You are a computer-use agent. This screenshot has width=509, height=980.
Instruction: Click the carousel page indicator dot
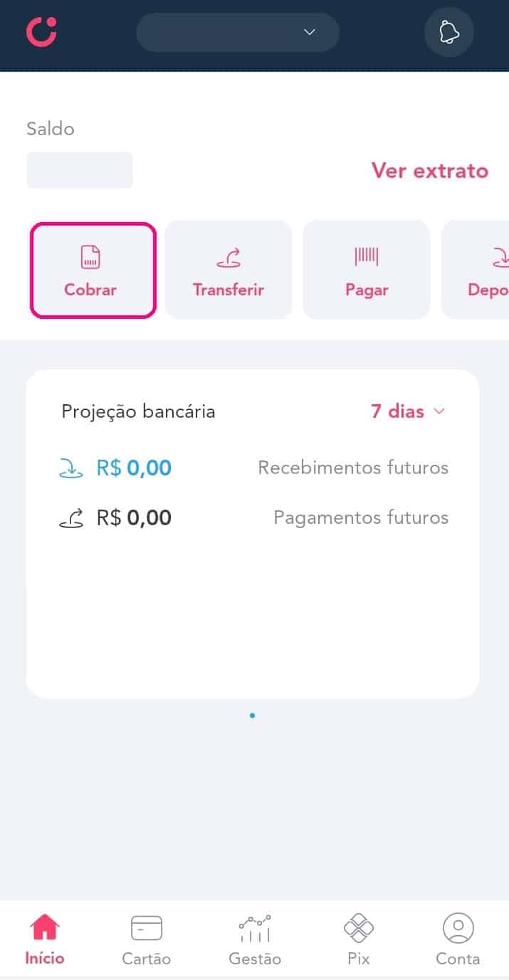coord(253,715)
